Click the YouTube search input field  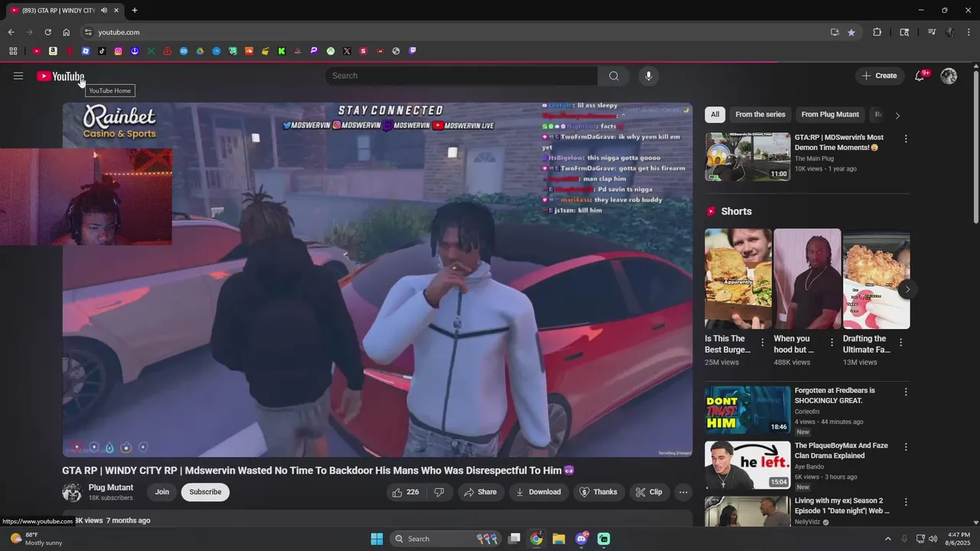pos(462,76)
